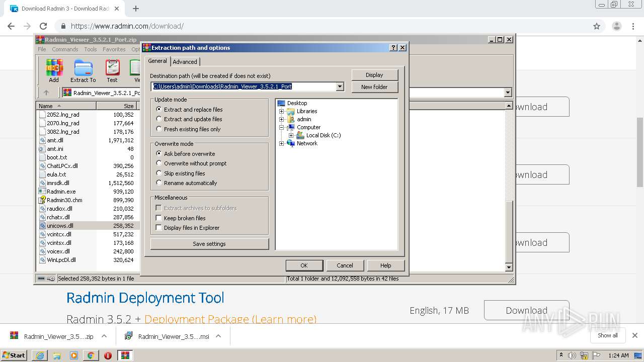Select Rename automatically option
Screen dimensions: 644x362
click(x=186, y=183)
